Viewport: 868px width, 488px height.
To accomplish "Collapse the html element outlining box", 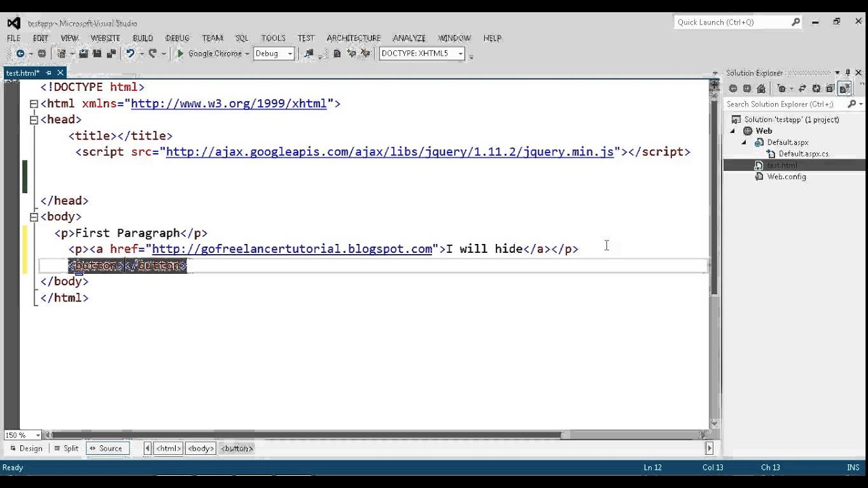I will pyautogui.click(x=33, y=104).
